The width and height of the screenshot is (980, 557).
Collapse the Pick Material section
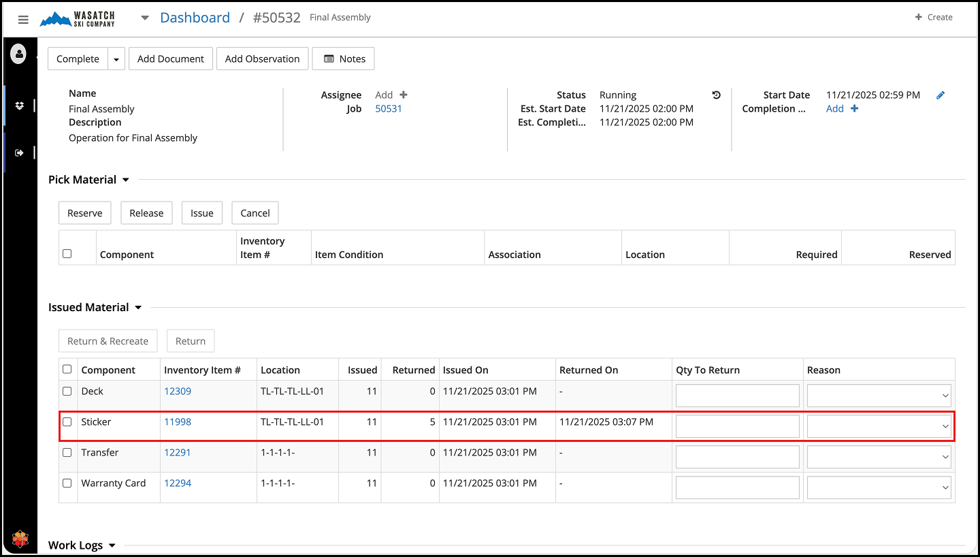125,180
